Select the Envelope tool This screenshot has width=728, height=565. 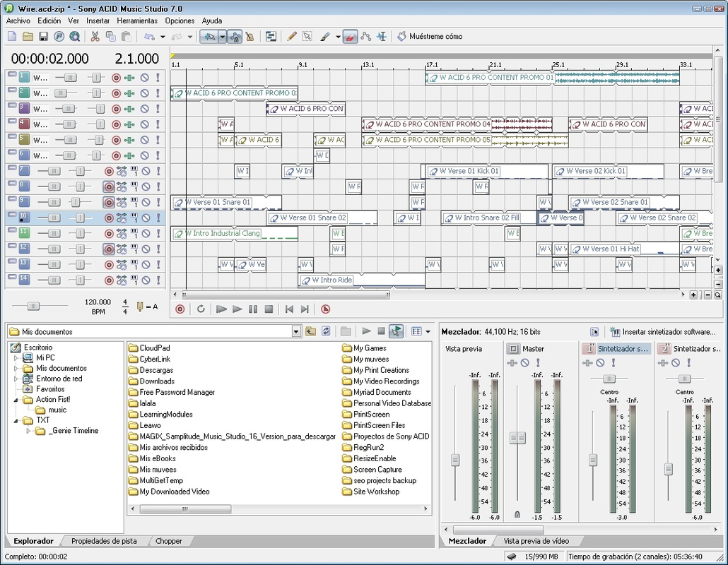coord(366,36)
